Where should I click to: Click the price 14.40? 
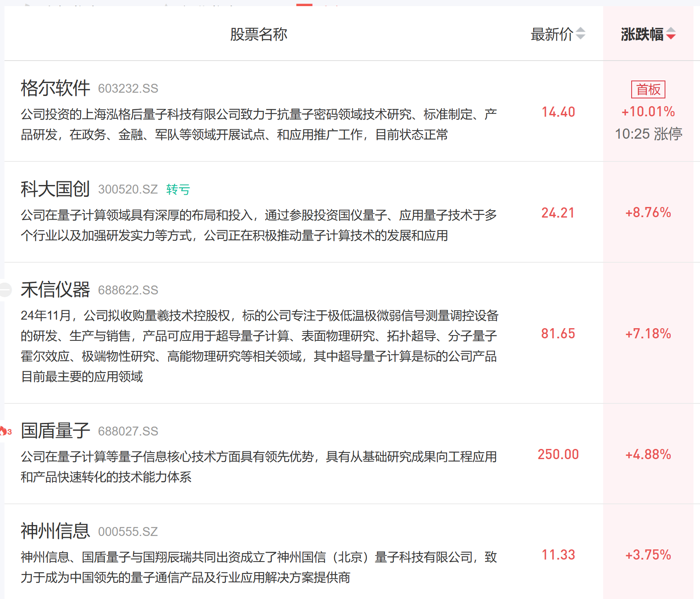coord(558,112)
